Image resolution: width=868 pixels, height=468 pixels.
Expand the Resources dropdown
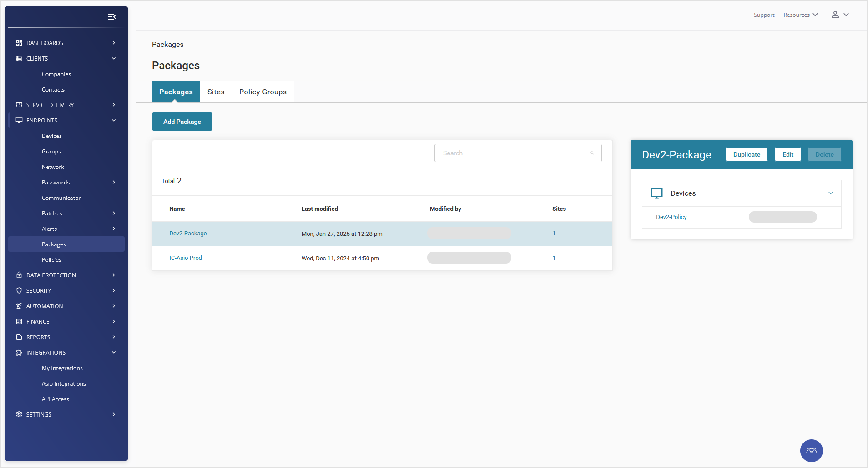pos(800,15)
